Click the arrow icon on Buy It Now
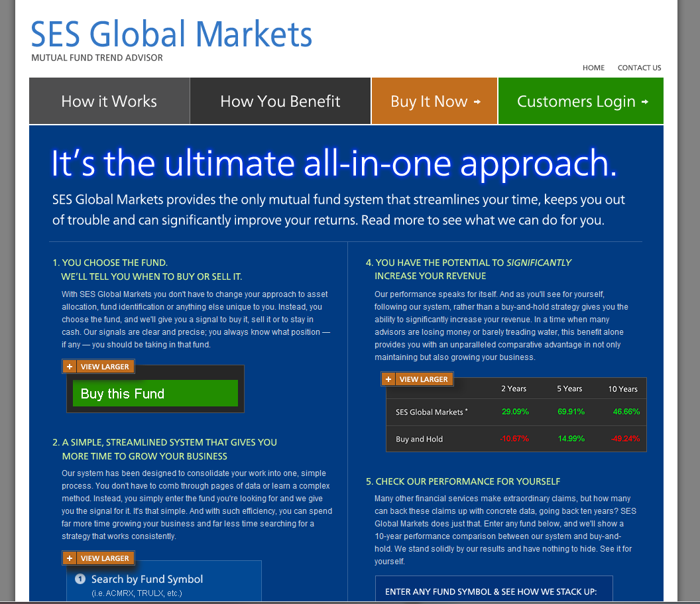 click(x=477, y=102)
